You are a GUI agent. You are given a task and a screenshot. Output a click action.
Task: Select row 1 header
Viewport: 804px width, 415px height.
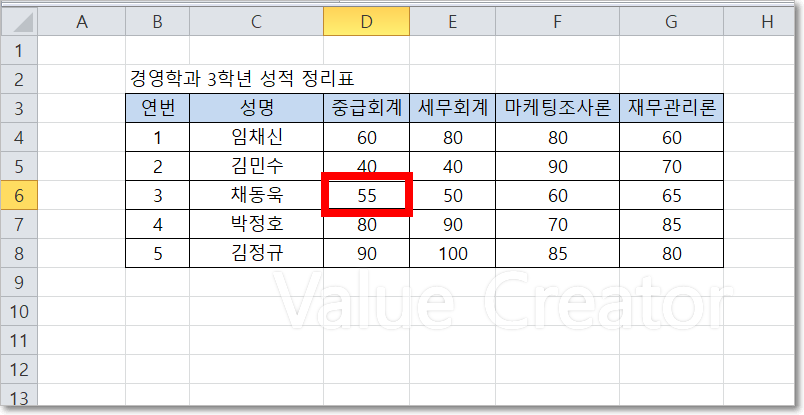(19, 50)
